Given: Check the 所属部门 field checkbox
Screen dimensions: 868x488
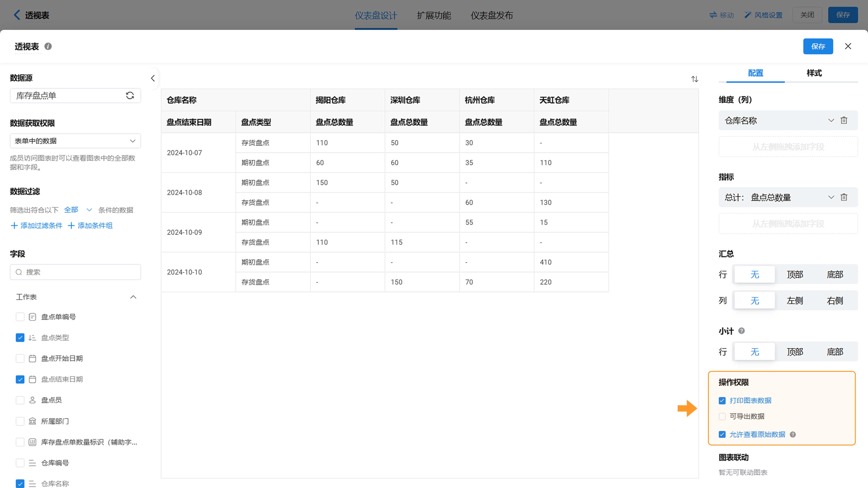Looking at the screenshot, I should point(20,421).
